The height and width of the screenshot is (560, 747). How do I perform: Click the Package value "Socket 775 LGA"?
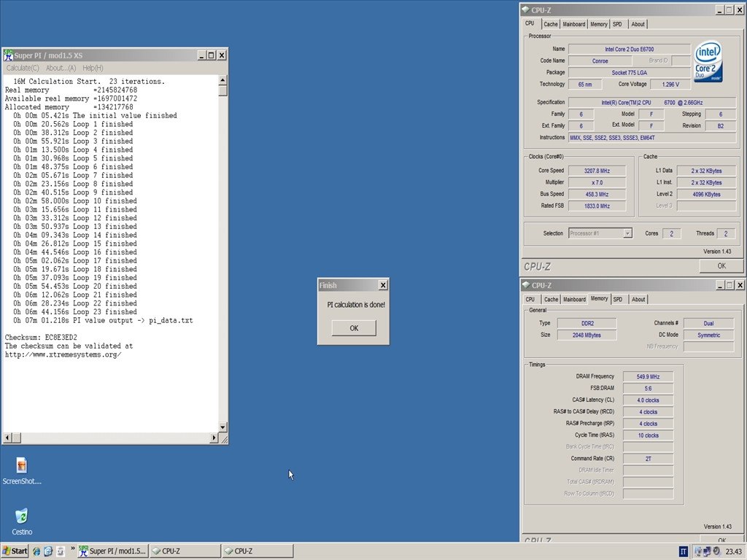tap(630, 73)
